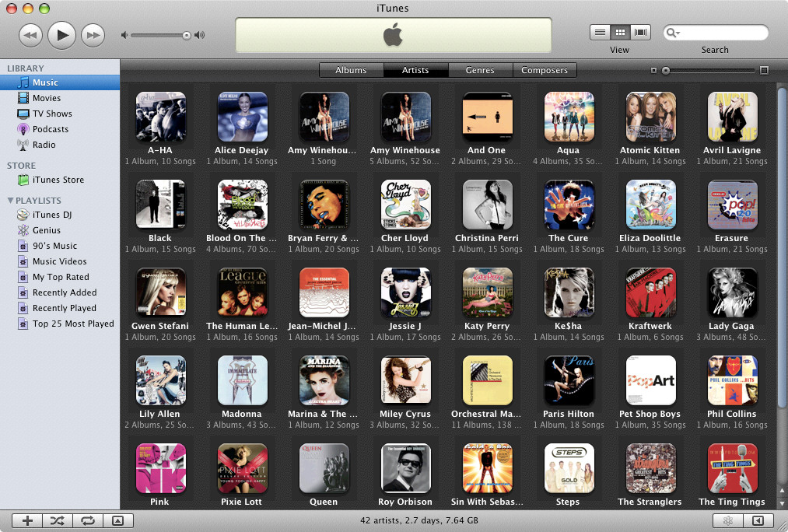This screenshot has height=532, width=788.
Task: Select Pet Shop Boys PopArt cover
Action: (x=651, y=380)
